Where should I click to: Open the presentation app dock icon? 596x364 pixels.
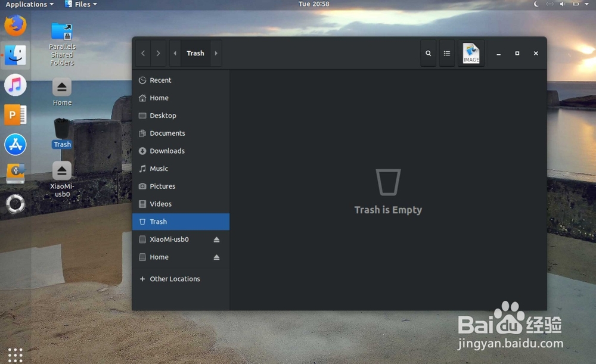[15, 115]
